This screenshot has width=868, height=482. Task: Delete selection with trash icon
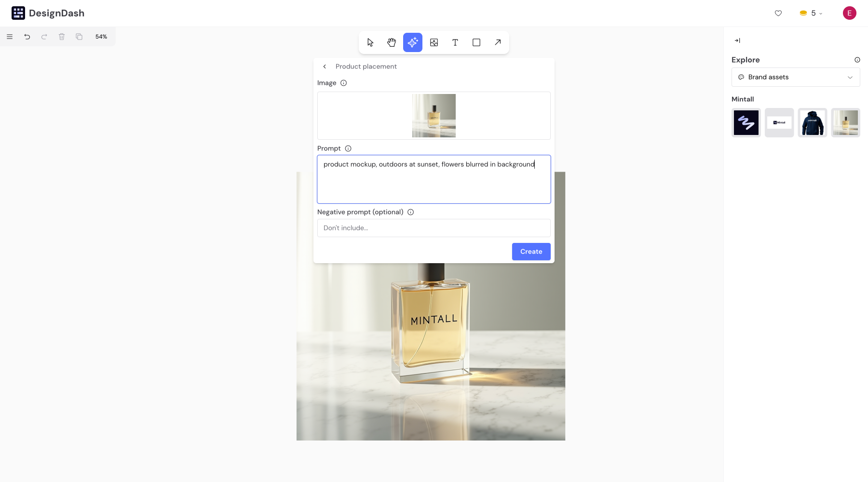coord(62,37)
